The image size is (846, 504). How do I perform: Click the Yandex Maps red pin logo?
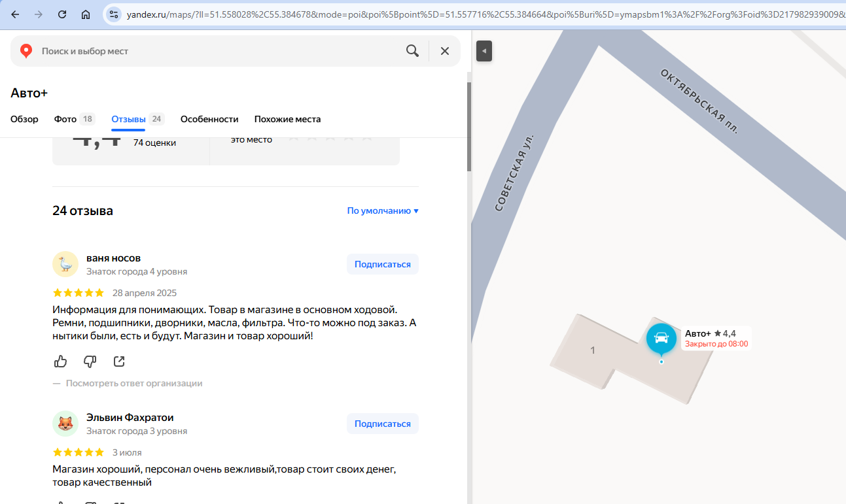pyautogui.click(x=26, y=51)
